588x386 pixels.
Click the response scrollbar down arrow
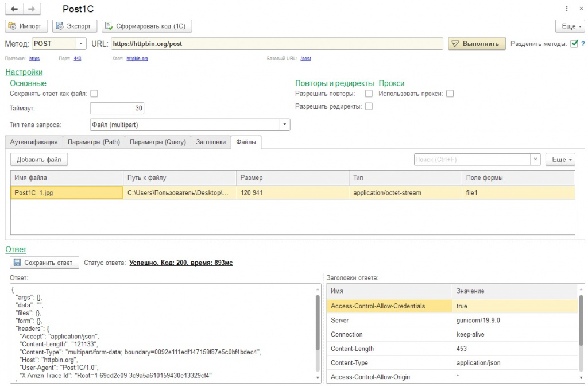pos(318,378)
